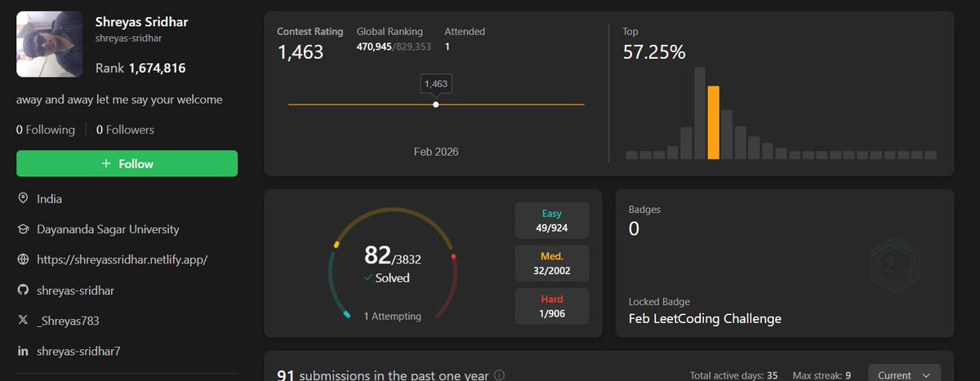This screenshot has width=980, height=381.
Task: Click the 0 Followers count
Action: (x=125, y=130)
